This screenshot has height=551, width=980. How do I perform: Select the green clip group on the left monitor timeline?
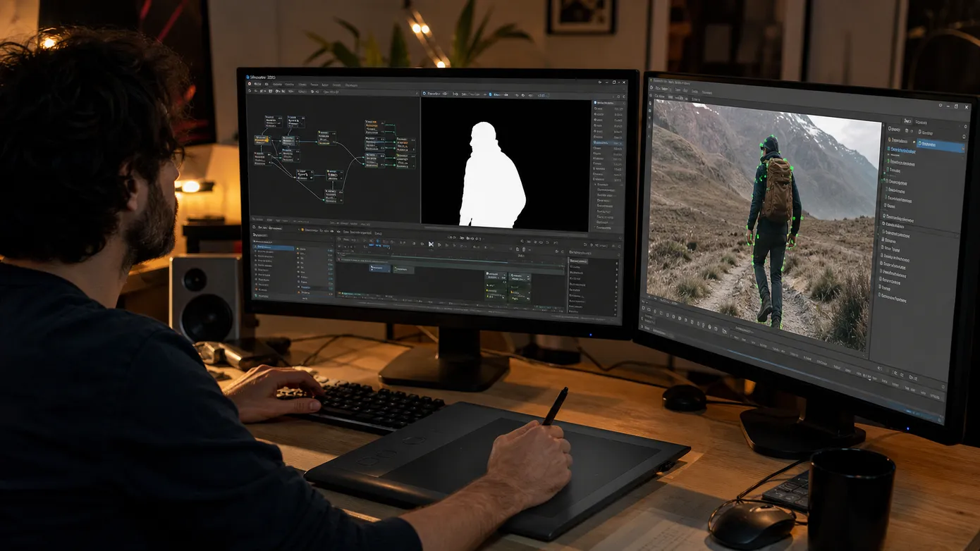coord(508,286)
